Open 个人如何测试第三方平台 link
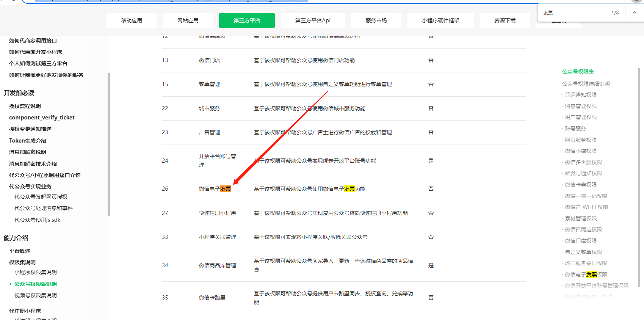This screenshot has width=644, height=320. tap(38, 63)
